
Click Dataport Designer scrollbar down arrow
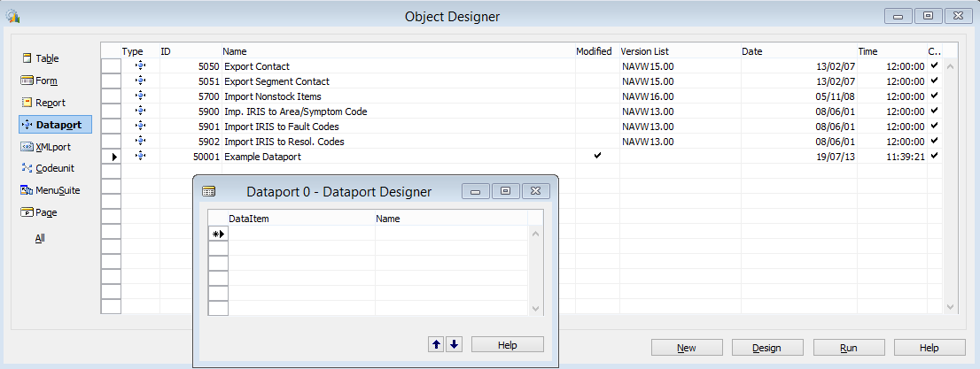[535, 309]
